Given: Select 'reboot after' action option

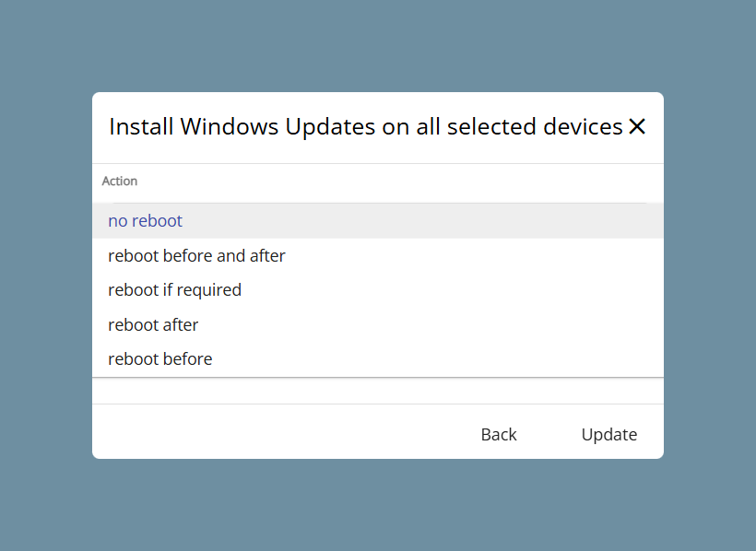Looking at the screenshot, I should tap(378, 325).
